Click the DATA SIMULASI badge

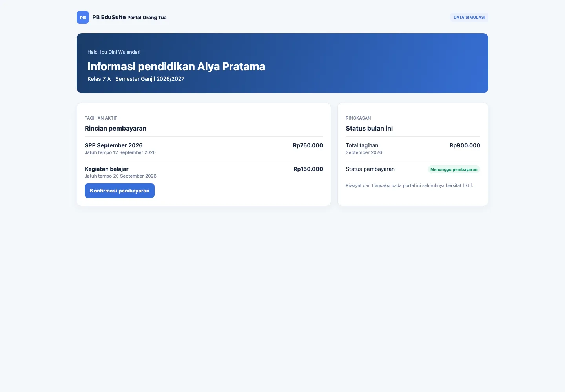(x=469, y=17)
